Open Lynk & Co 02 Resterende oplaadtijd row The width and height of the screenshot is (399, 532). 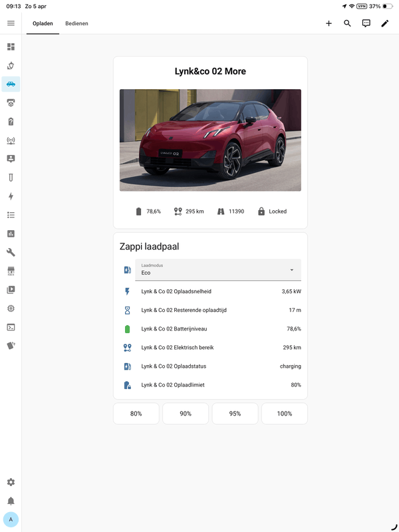(x=210, y=310)
